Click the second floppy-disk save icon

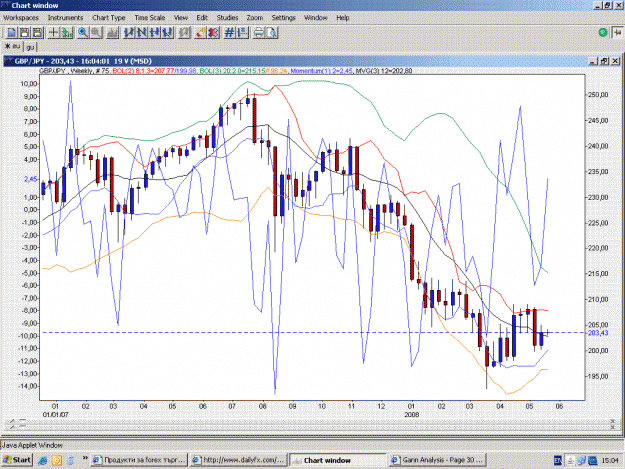[x=37, y=33]
